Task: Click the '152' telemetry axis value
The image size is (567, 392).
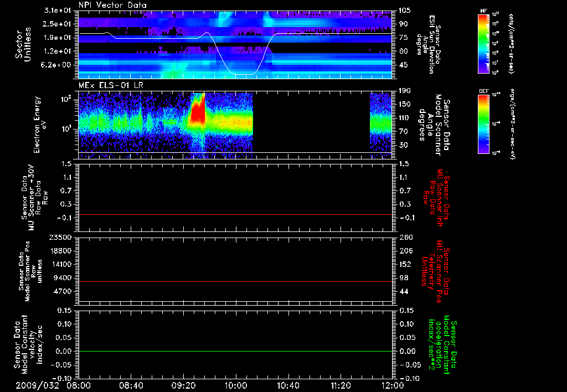Action: click(405, 264)
